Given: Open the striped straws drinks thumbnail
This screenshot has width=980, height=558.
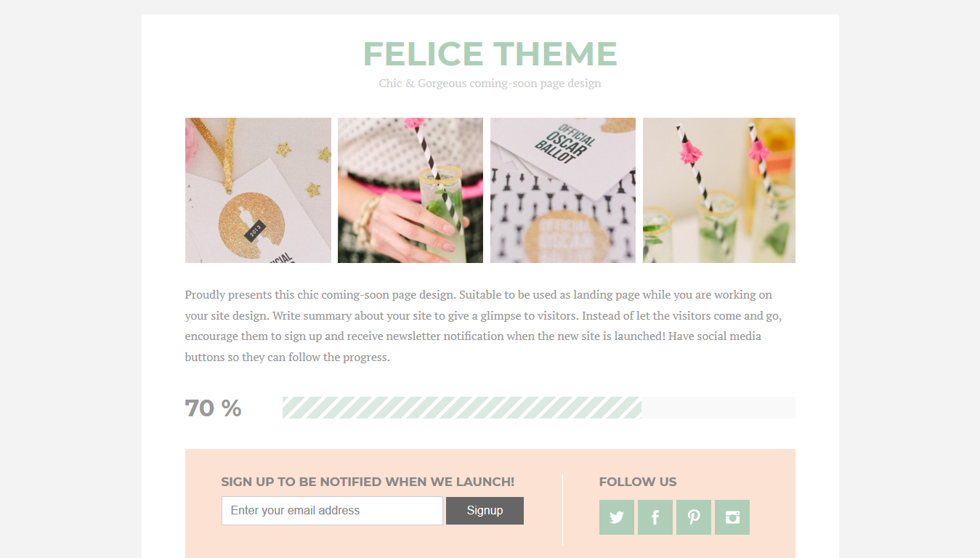Looking at the screenshot, I should click(719, 190).
